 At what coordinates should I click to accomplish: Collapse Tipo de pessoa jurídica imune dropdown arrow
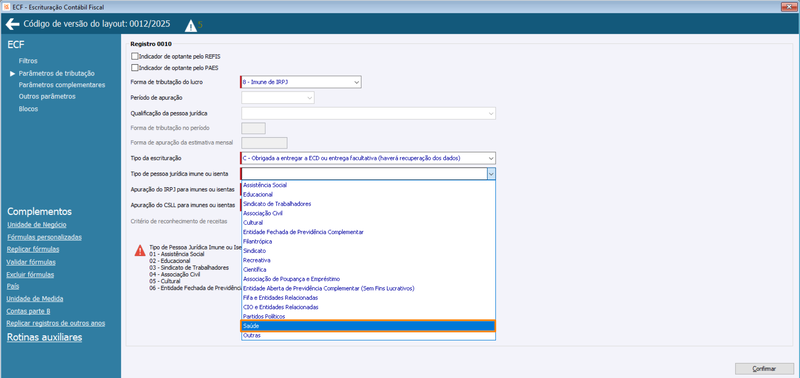[491, 174]
